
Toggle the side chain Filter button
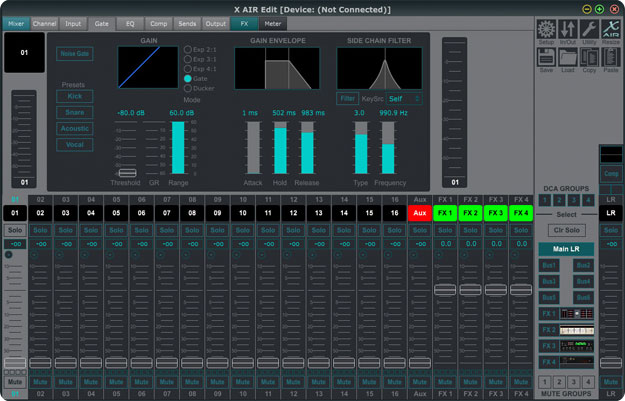348,98
